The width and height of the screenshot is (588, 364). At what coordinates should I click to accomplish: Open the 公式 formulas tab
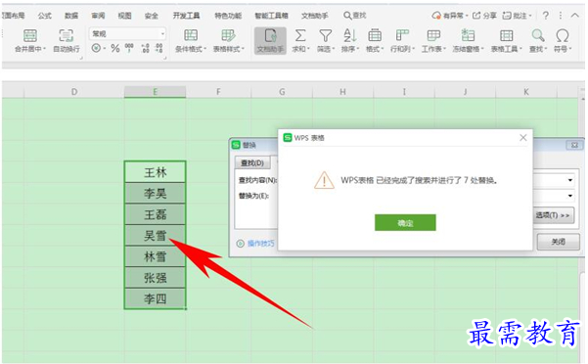pyautogui.click(x=45, y=16)
